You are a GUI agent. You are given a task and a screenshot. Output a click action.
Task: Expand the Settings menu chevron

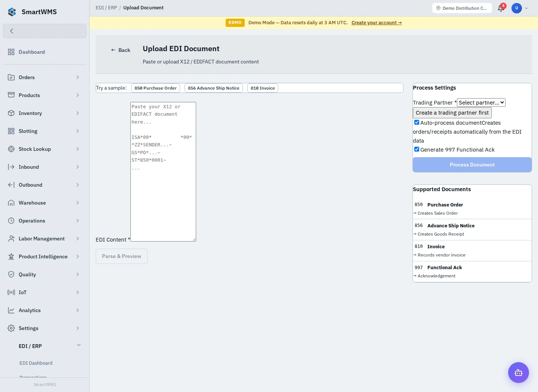tap(78, 328)
